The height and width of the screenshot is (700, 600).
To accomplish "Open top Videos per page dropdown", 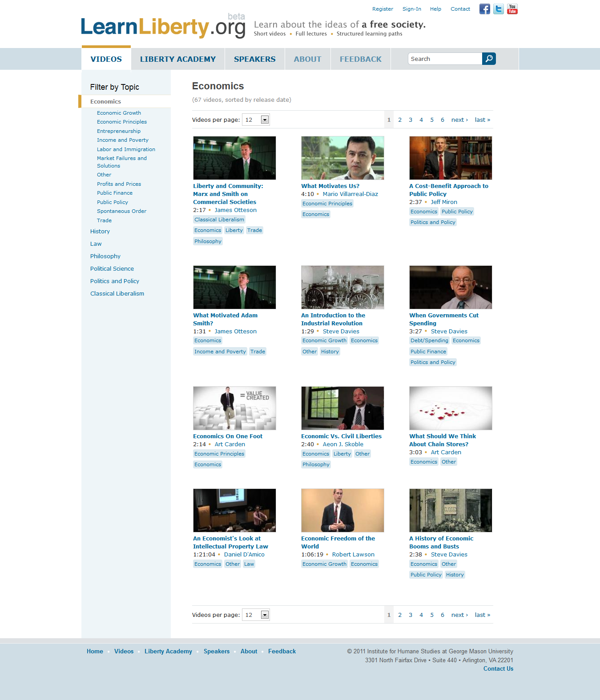I will point(256,120).
